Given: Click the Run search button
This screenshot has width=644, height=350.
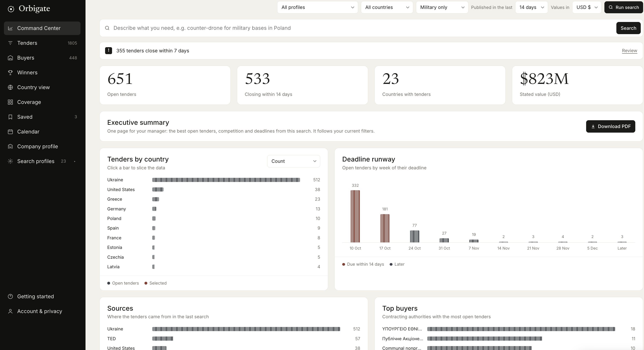Looking at the screenshot, I should pos(624,7).
